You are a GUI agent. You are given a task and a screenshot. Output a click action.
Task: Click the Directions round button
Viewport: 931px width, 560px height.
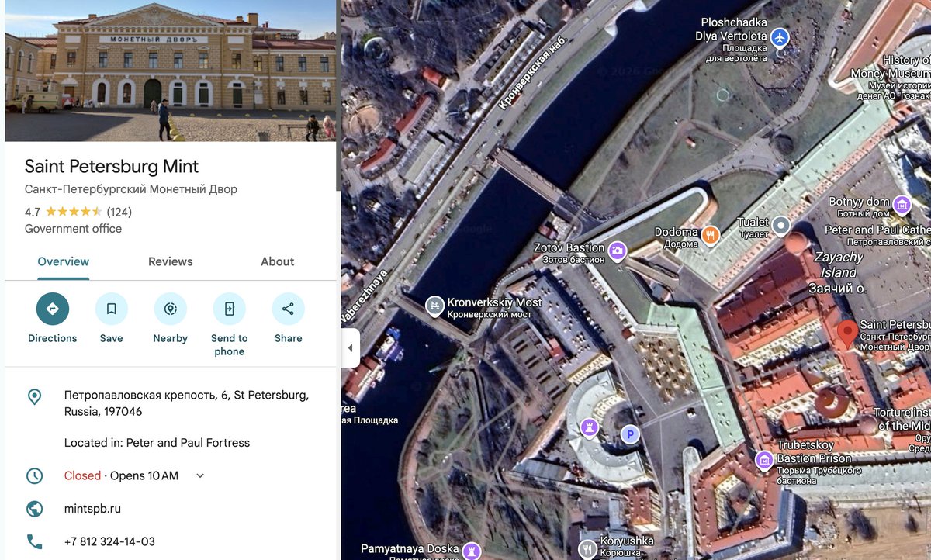(53, 309)
